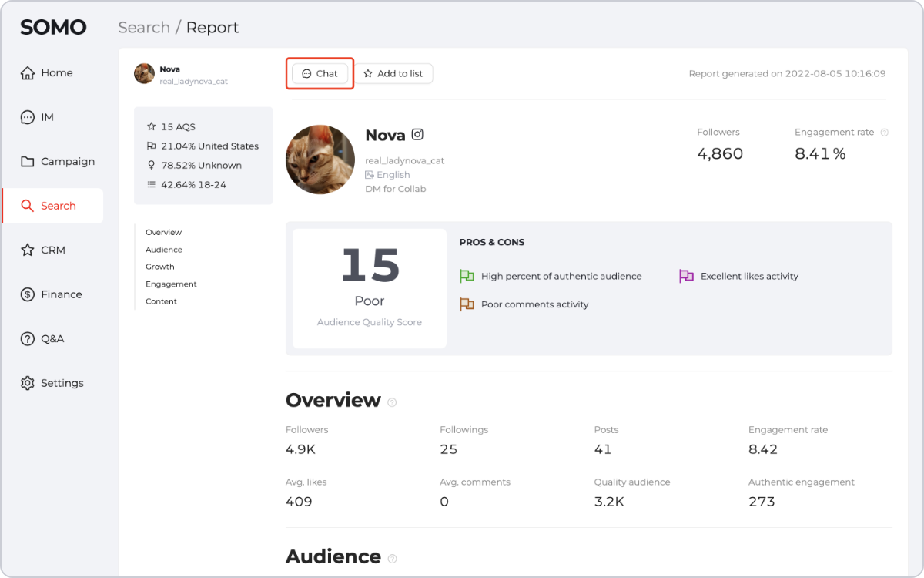Click the Engagement rate help icon
The height and width of the screenshot is (578, 924).
coord(884,133)
